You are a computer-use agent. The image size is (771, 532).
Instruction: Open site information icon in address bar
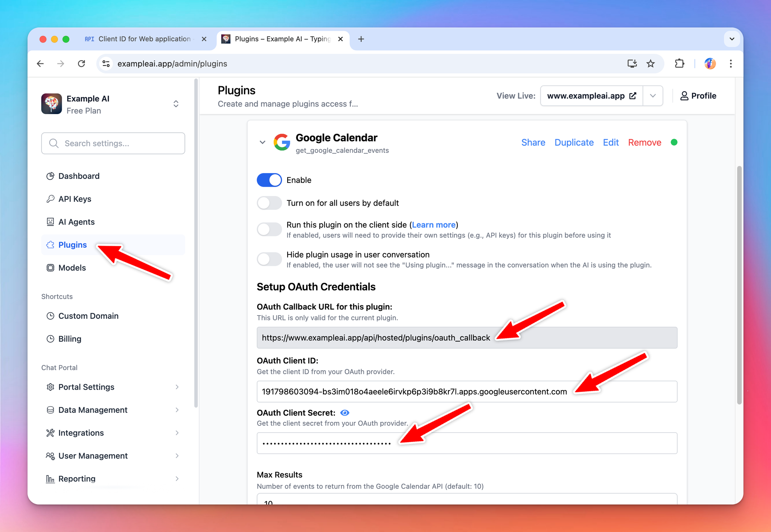[106, 64]
